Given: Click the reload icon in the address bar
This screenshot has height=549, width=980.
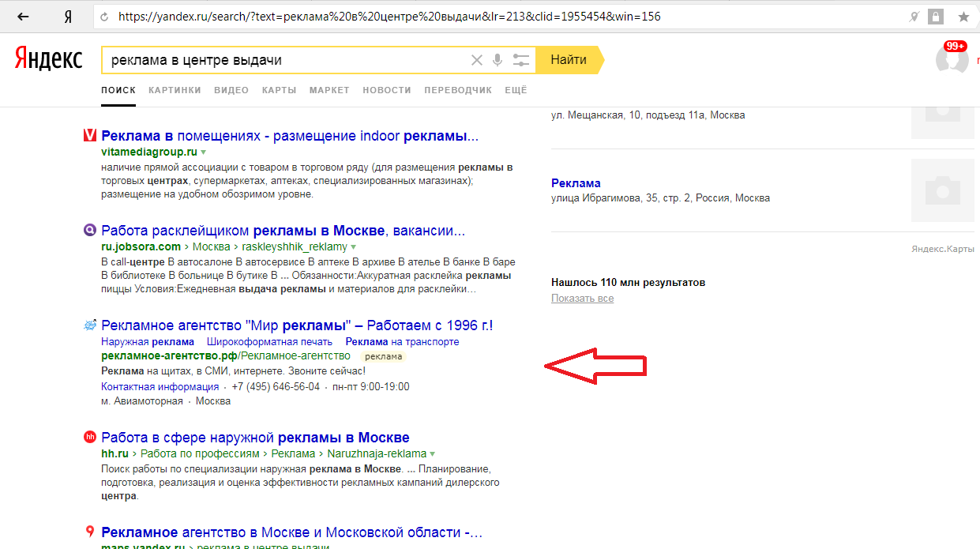Looking at the screenshot, I should point(105,17).
